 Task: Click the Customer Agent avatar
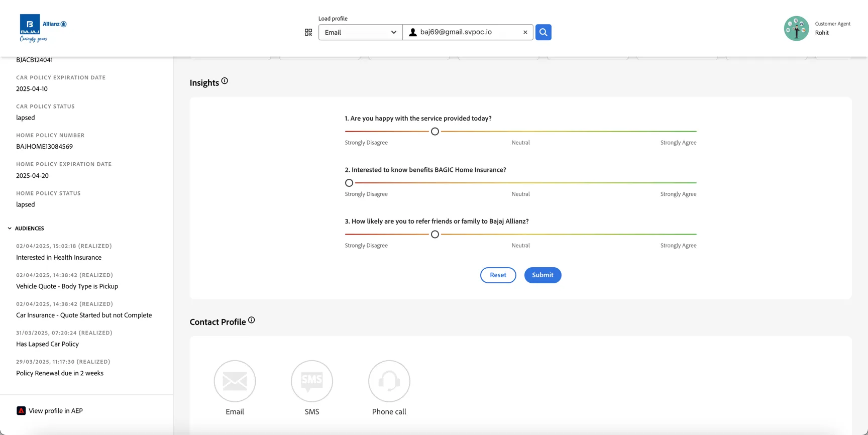797,29
